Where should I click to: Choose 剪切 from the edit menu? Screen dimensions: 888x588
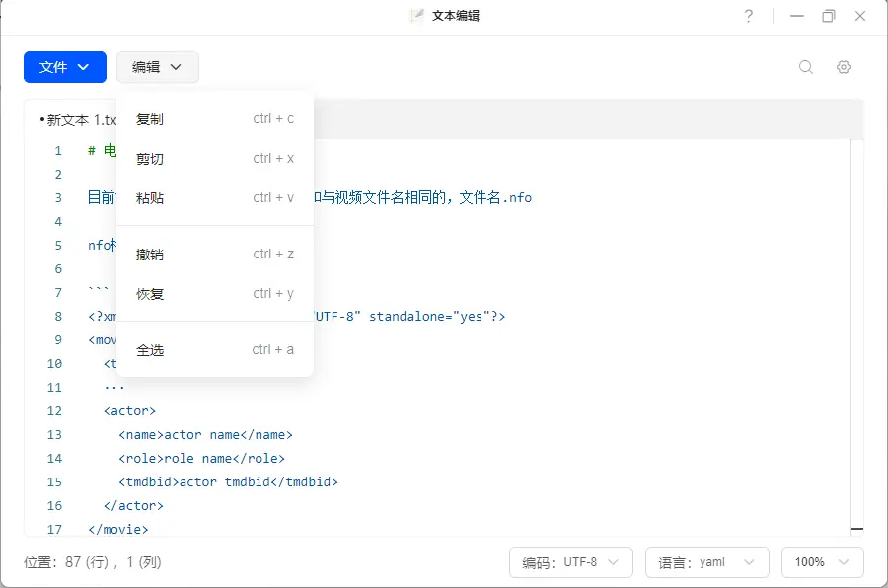215,159
